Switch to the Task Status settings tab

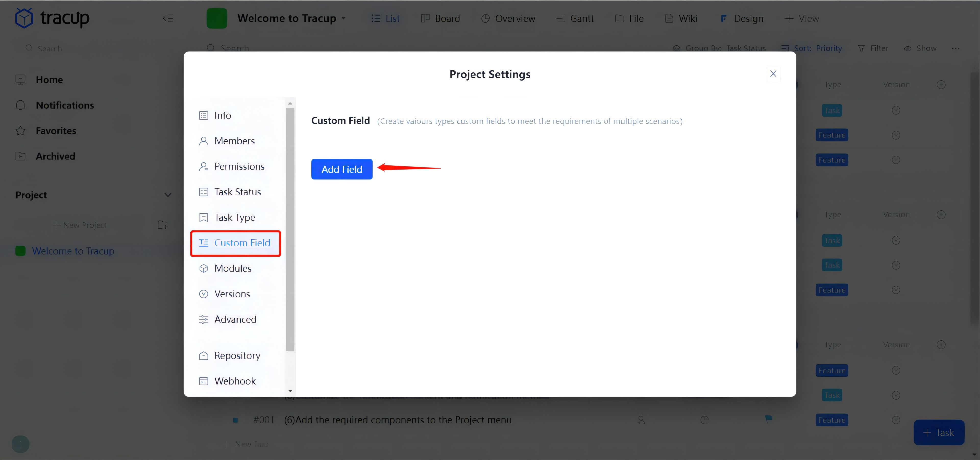(237, 192)
